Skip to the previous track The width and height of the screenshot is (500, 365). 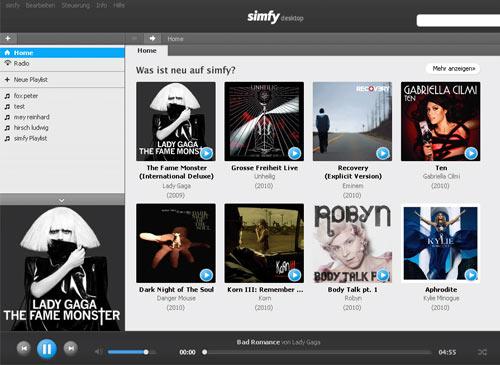pyautogui.click(x=24, y=348)
